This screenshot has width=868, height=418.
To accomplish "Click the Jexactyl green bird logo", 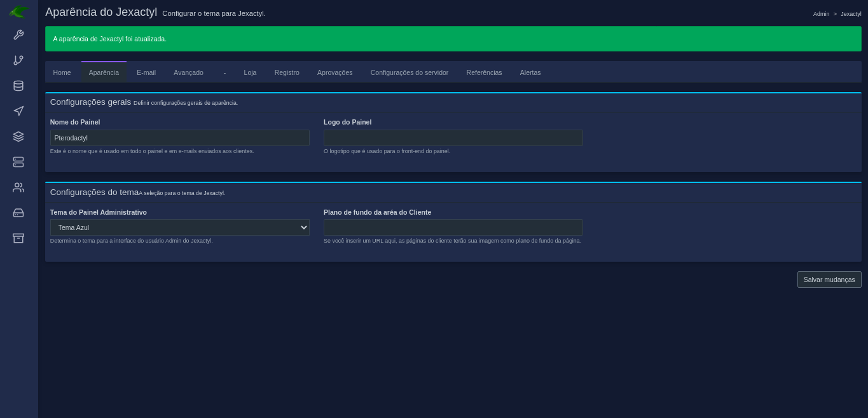I will pyautogui.click(x=18, y=11).
